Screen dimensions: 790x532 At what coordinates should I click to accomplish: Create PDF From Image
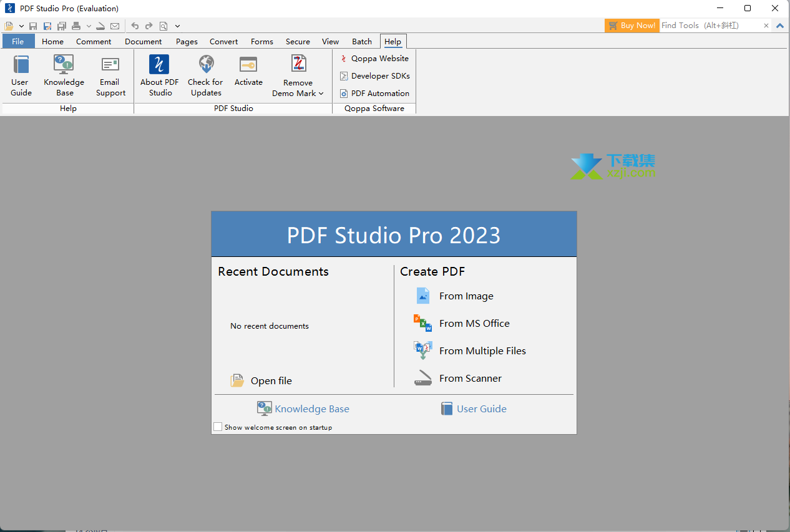(454, 296)
